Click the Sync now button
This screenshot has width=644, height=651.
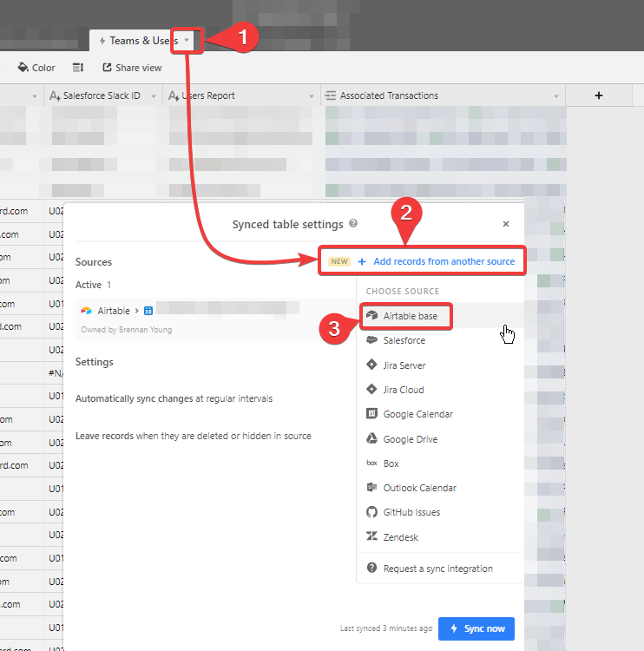pyautogui.click(x=476, y=628)
